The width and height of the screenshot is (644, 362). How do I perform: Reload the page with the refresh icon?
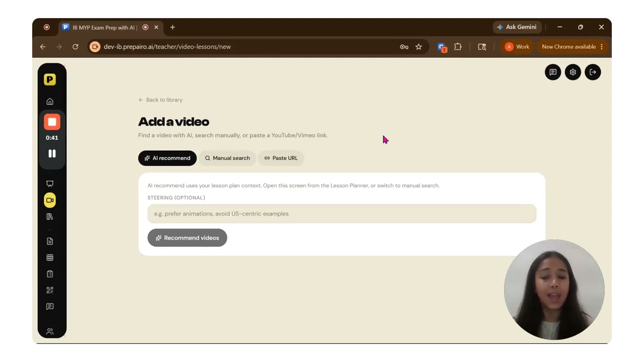coord(75,47)
